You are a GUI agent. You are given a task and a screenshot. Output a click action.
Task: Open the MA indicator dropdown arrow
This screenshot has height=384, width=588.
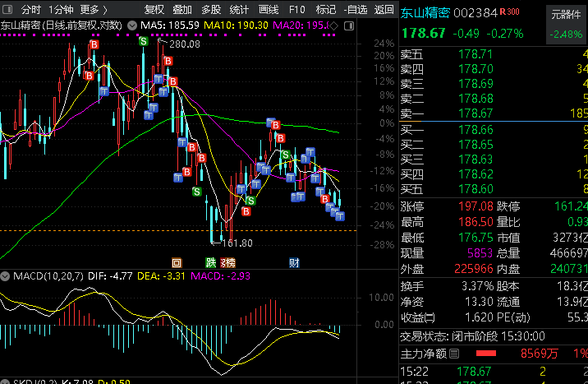(132, 25)
